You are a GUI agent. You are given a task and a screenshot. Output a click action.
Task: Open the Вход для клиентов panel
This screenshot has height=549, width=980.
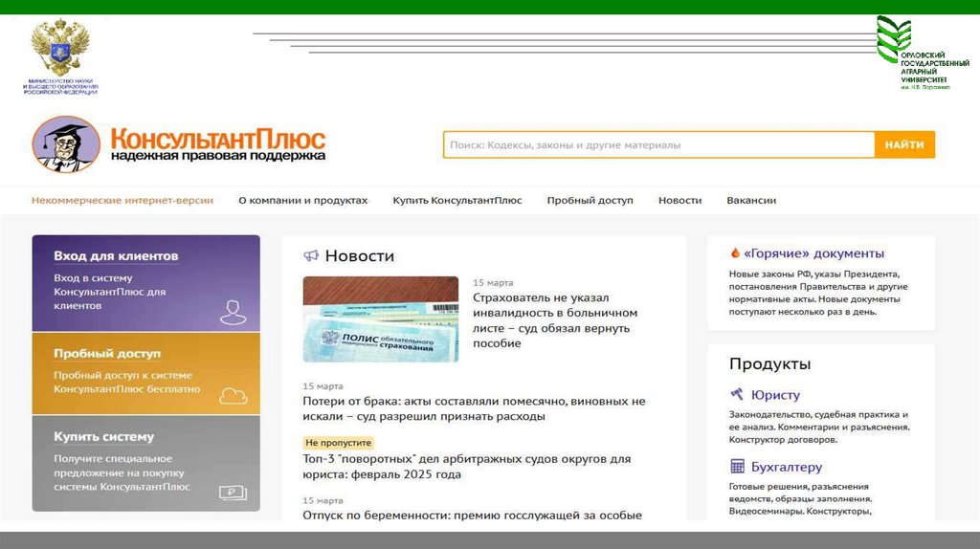click(x=146, y=283)
